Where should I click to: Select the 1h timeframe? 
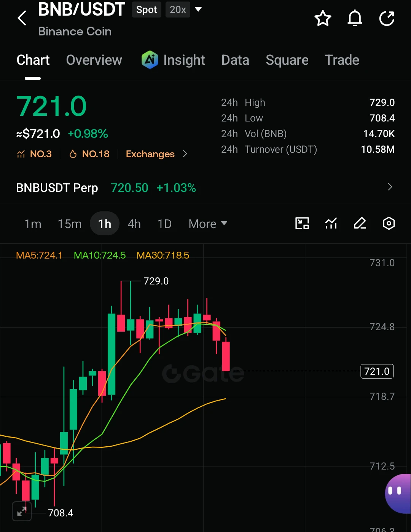click(105, 224)
